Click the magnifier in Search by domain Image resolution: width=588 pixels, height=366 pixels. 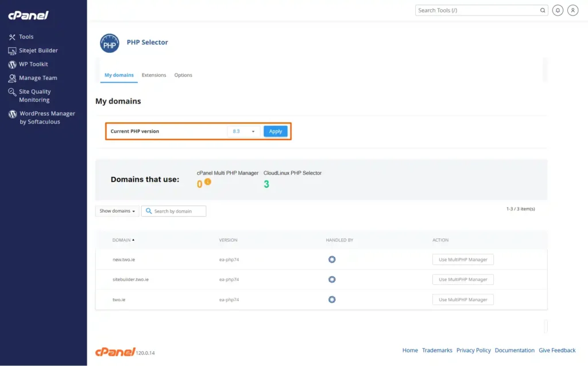pyautogui.click(x=149, y=211)
